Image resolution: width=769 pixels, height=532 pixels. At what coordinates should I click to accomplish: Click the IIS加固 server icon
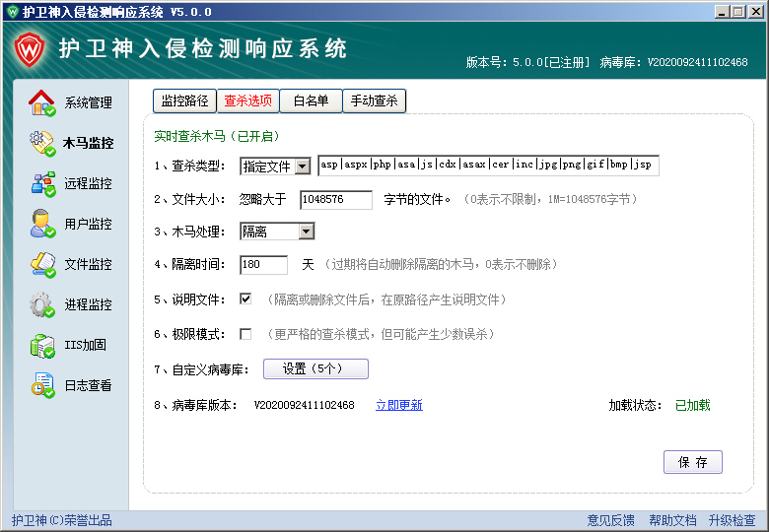42,345
